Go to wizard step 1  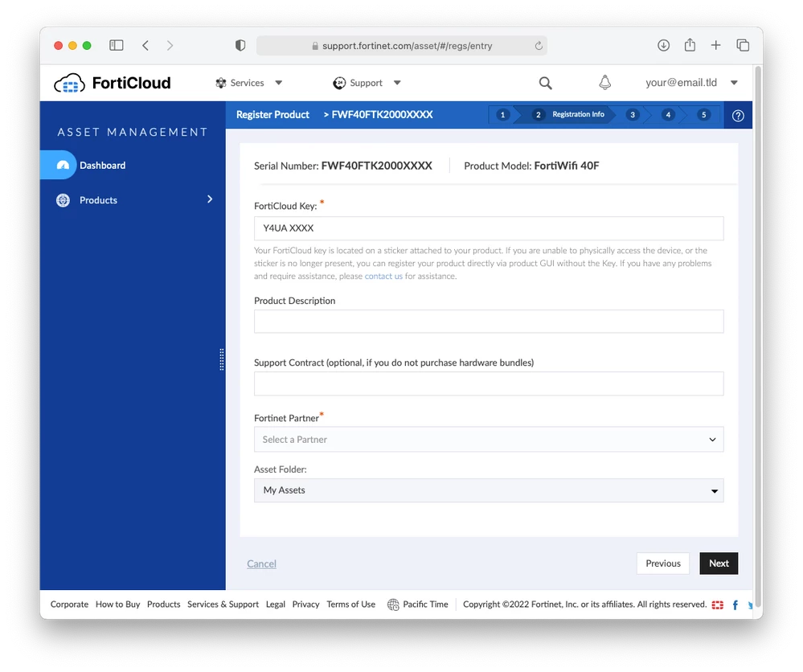[x=502, y=115]
